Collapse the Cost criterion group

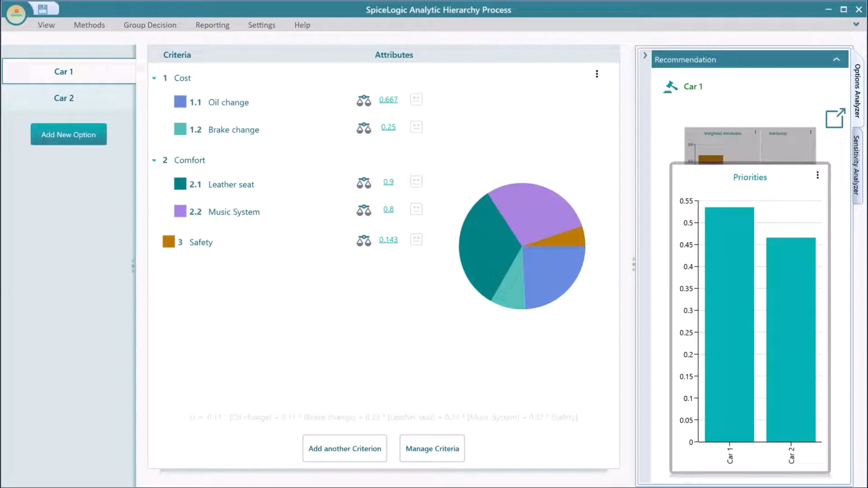[154, 78]
